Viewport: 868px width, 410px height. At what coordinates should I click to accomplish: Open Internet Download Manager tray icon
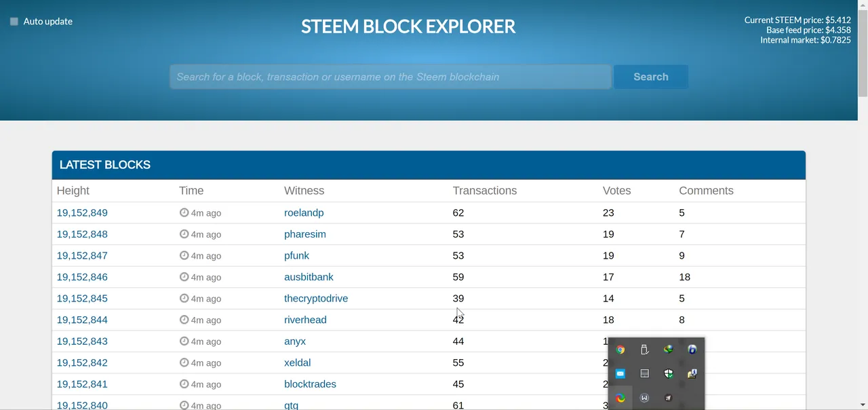(x=668, y=350)
